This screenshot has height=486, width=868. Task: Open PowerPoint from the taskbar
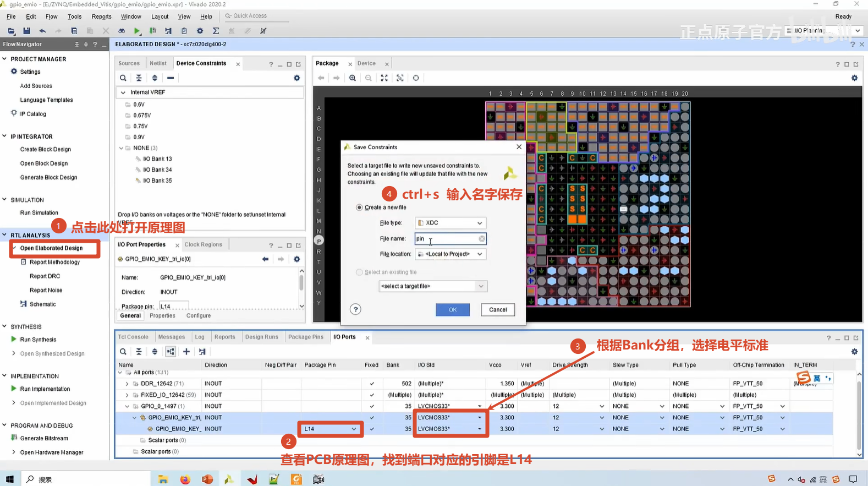coord(207,479)
